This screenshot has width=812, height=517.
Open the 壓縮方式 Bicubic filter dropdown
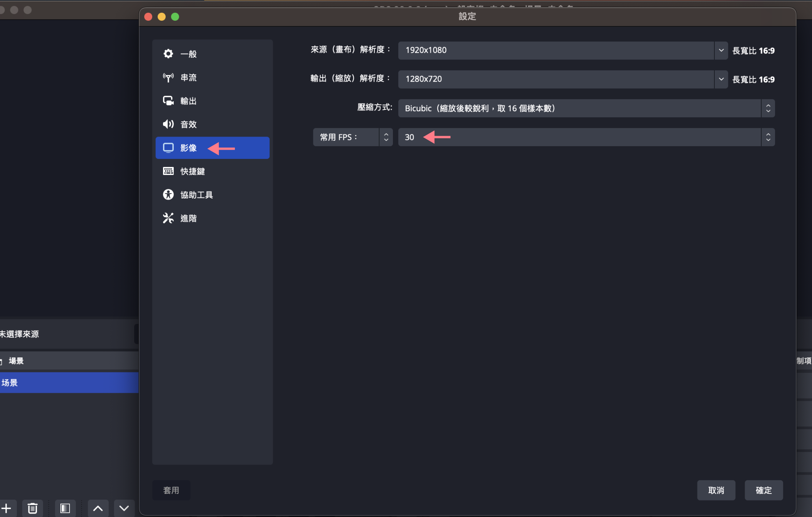(586, 108)
